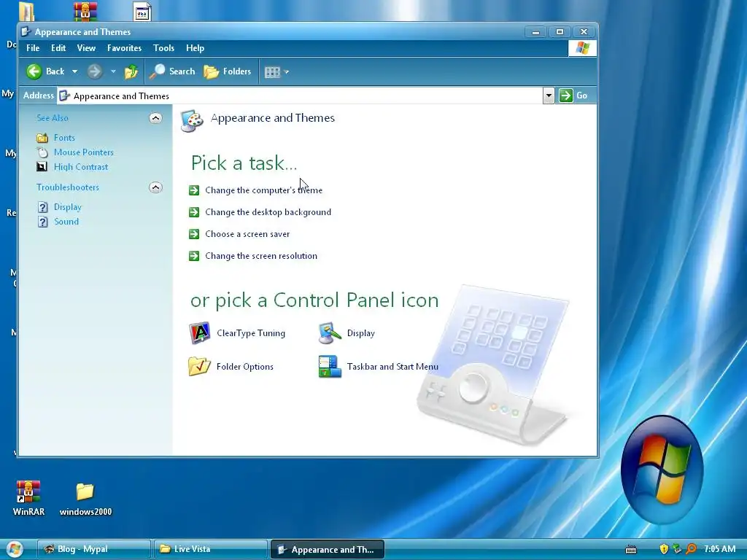Switch to Live Vista taskbar button
747x560 pixels.
coord(210,549)
